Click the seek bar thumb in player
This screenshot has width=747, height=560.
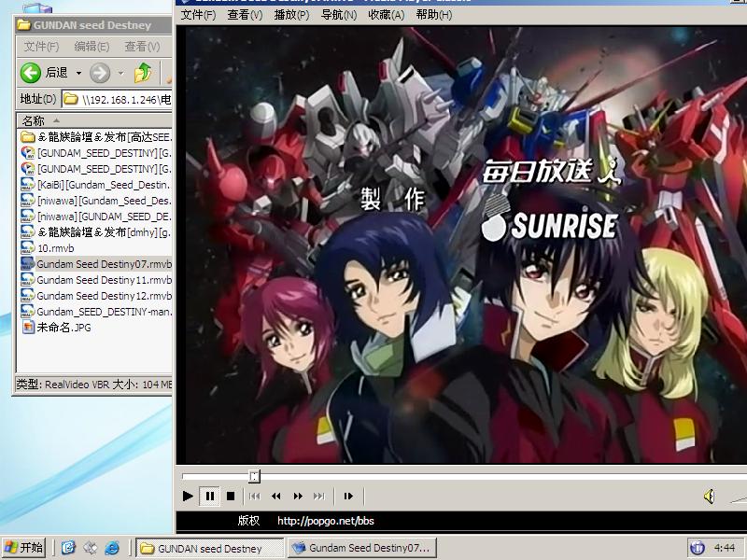click(x=254, y=476)
